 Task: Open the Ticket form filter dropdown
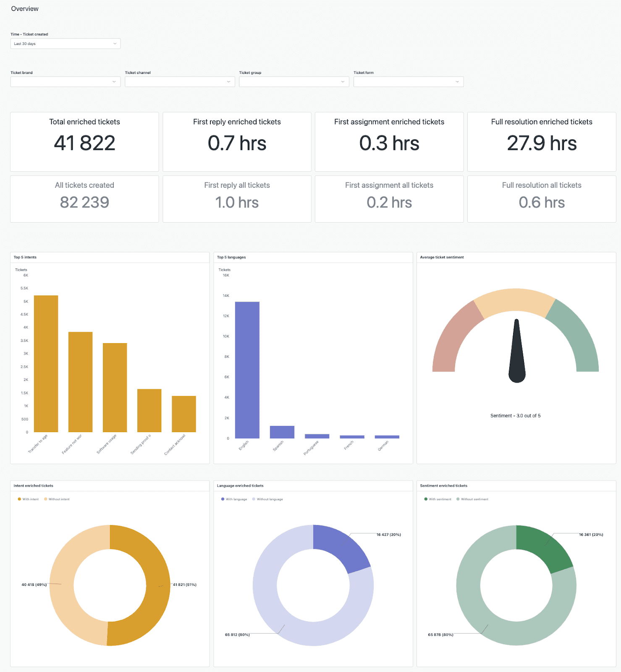point(409,81)
